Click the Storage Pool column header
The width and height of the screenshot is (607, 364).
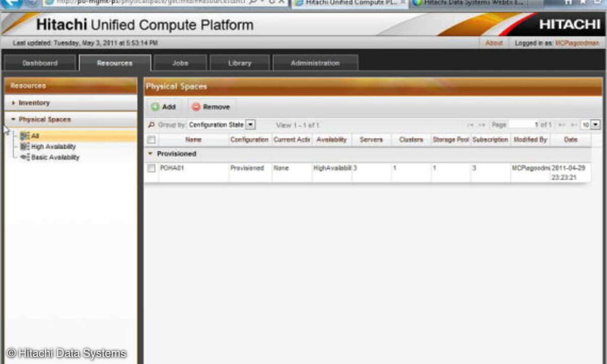click(451, 140)
